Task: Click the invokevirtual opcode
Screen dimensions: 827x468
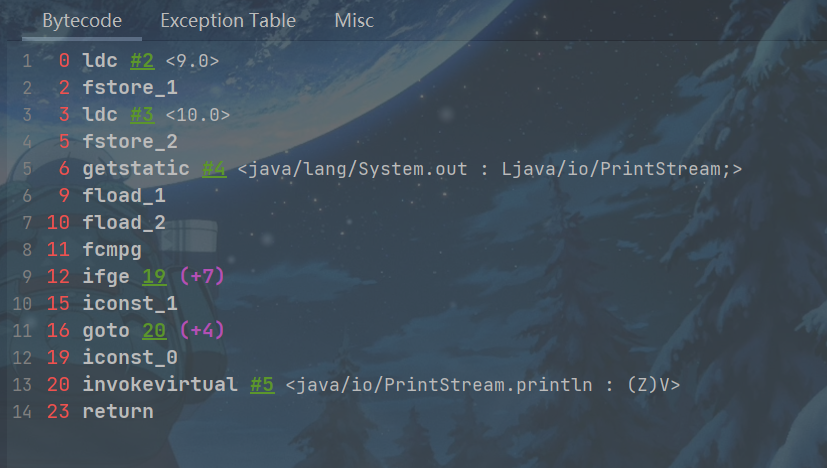Action: pyautogui.click(x=160, y=385)
